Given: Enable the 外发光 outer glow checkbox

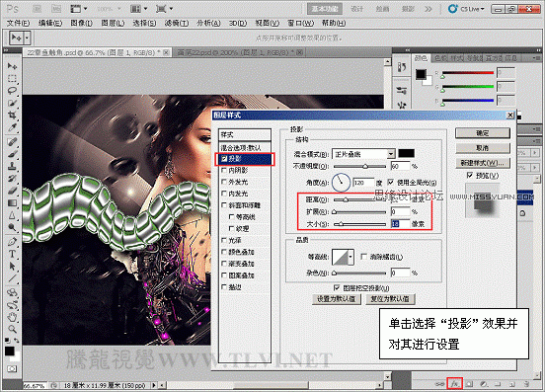Looking at the screenshot, I should [224, 182].
